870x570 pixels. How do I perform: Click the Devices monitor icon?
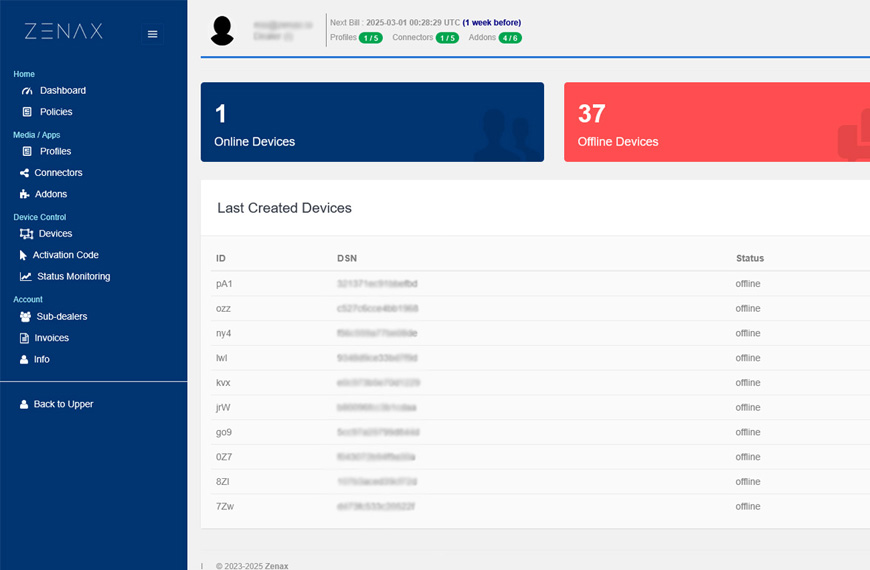coord(27,234)
